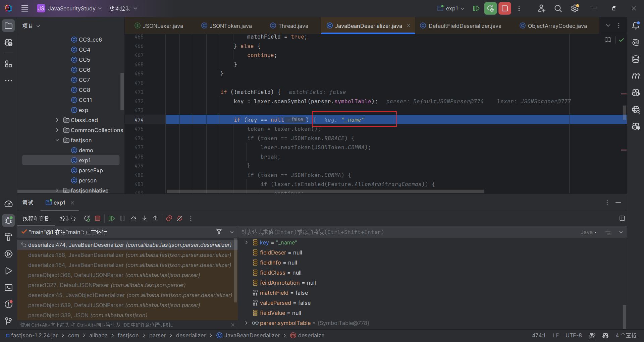The height and width of the screenshot is (342, 644).
Task: Open the 版本控制 dropdown
Action: (123, 8)
